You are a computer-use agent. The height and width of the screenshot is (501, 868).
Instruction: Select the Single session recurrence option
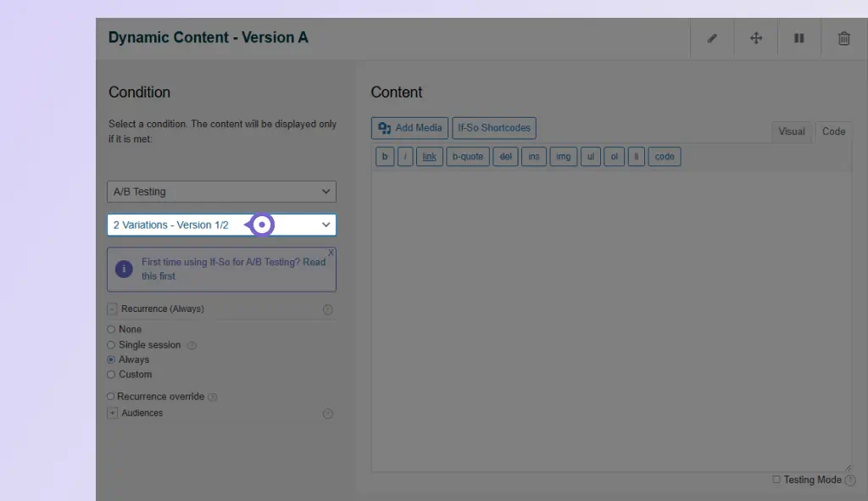pyautogui.click(x=111, y=345)
